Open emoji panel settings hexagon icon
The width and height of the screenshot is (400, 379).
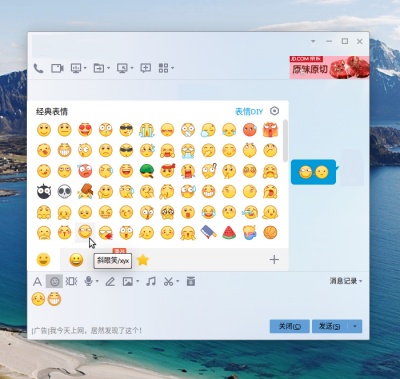(x=274, y=111)
